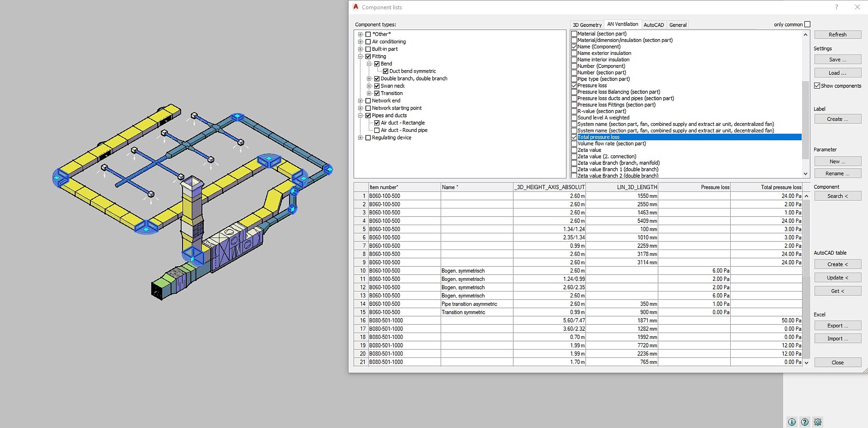Uncheck the 'Pressure loss' attribute
Viewport: 868px width, 428px height.
tap(575, 85)
